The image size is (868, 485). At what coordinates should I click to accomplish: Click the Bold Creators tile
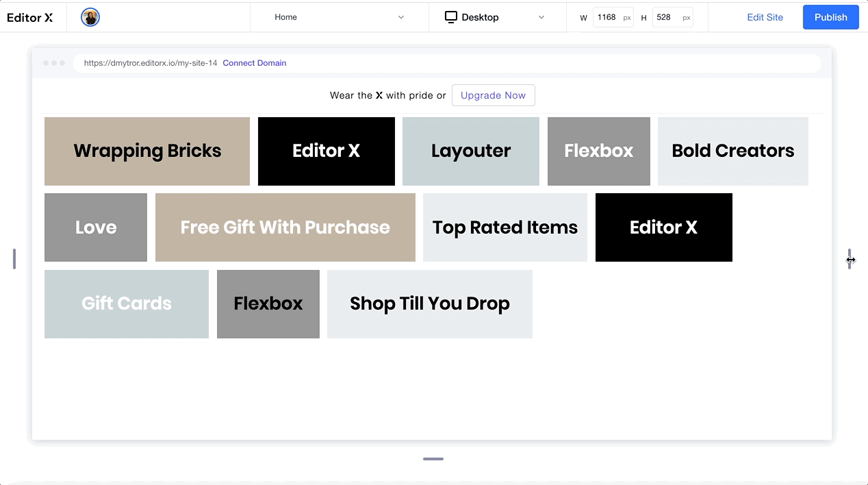click(733, 151)
